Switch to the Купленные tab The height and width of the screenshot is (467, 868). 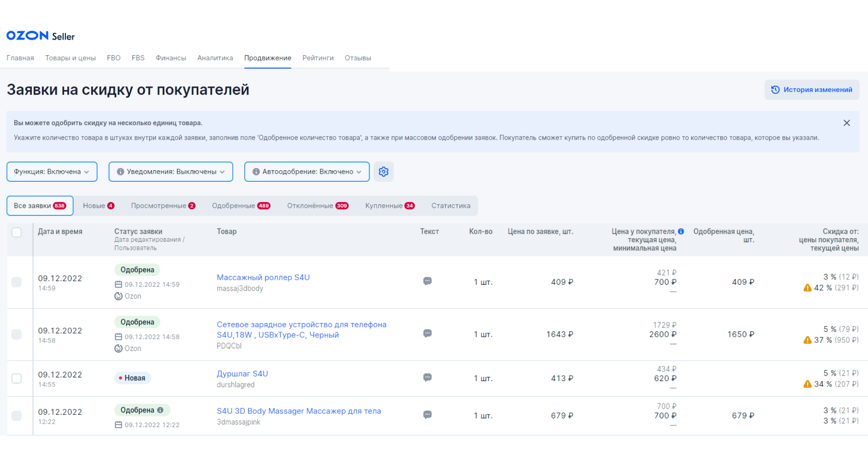(x=390, y=206)
